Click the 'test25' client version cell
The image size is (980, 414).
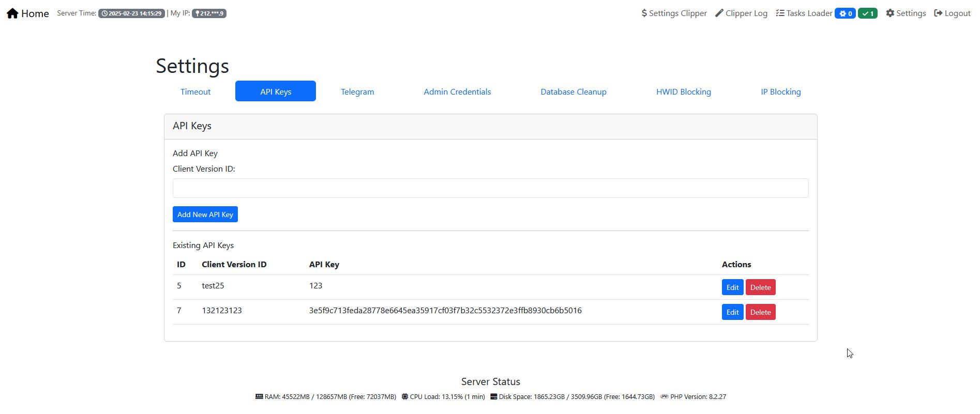pyautogui.click(x=213, y=286)
